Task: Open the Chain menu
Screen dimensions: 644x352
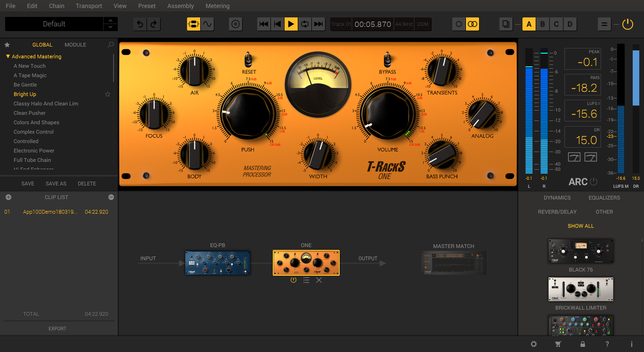Action: point(57,6)
